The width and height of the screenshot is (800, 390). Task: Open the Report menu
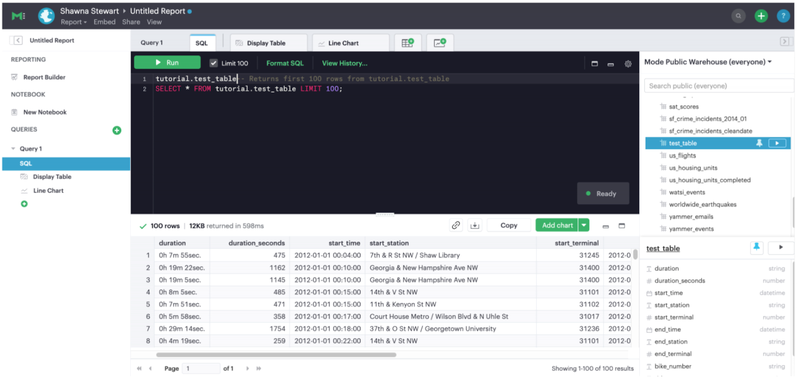[73, 22]
